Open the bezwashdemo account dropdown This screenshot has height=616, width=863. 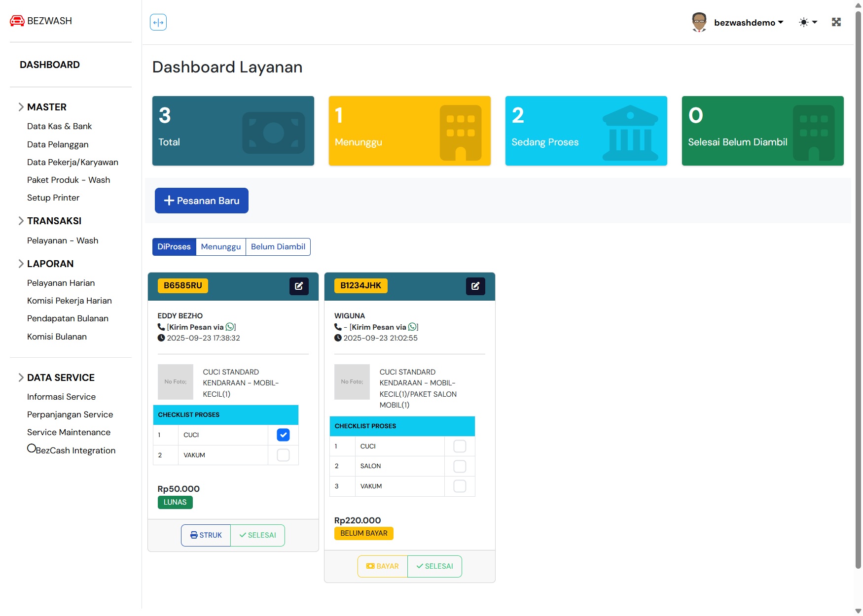coord(749,23)
